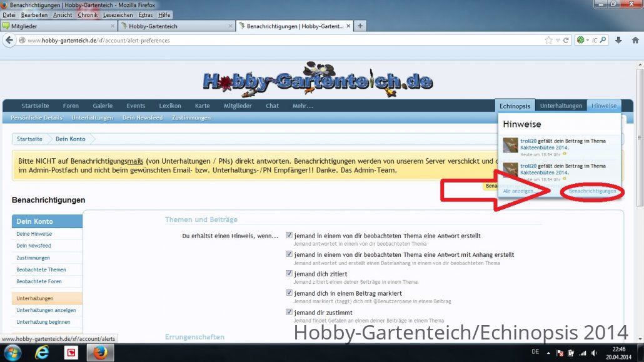
Task: Open the Chronik menu
Action: [x=88, y=15]
